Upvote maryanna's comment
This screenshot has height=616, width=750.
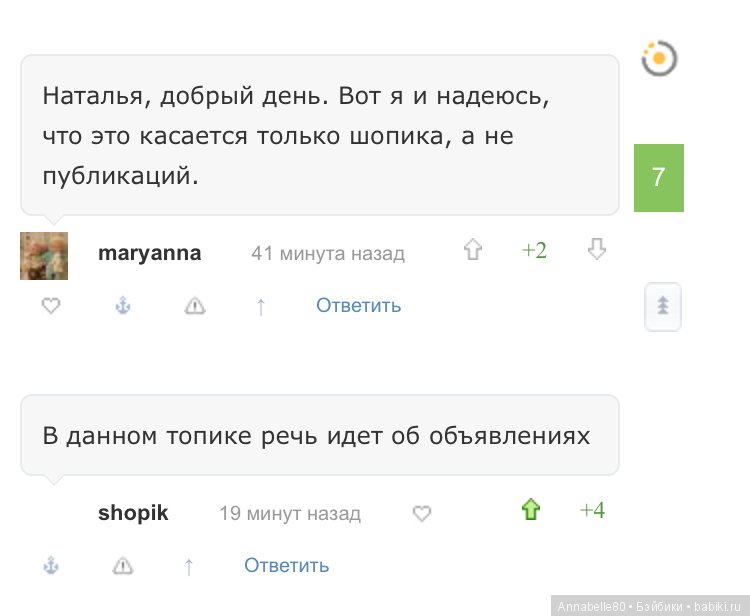click(x=473, y=251)
